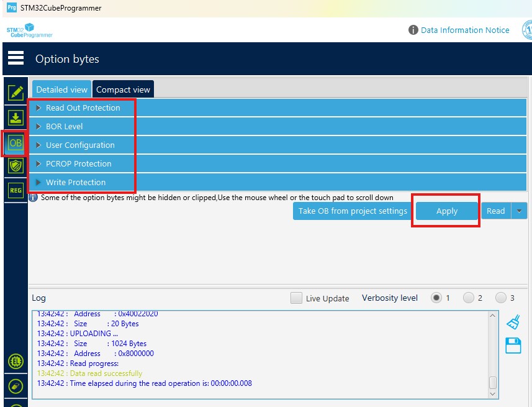This screenshot has width=532, height=407.
Task: Select verbosity level 3 radio button
Action: [502, 298]
